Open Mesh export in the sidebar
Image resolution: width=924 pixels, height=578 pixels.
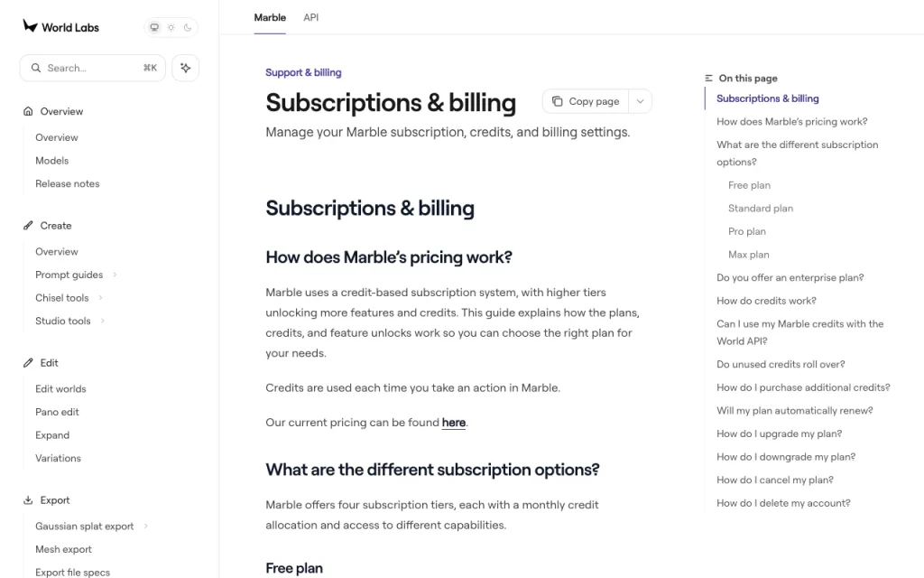click(x=64, y=549)
